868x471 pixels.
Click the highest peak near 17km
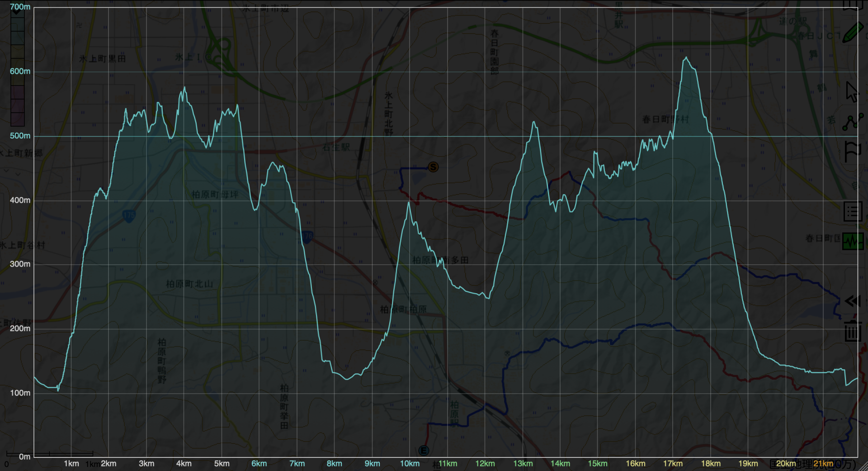(x=686, y=58)
